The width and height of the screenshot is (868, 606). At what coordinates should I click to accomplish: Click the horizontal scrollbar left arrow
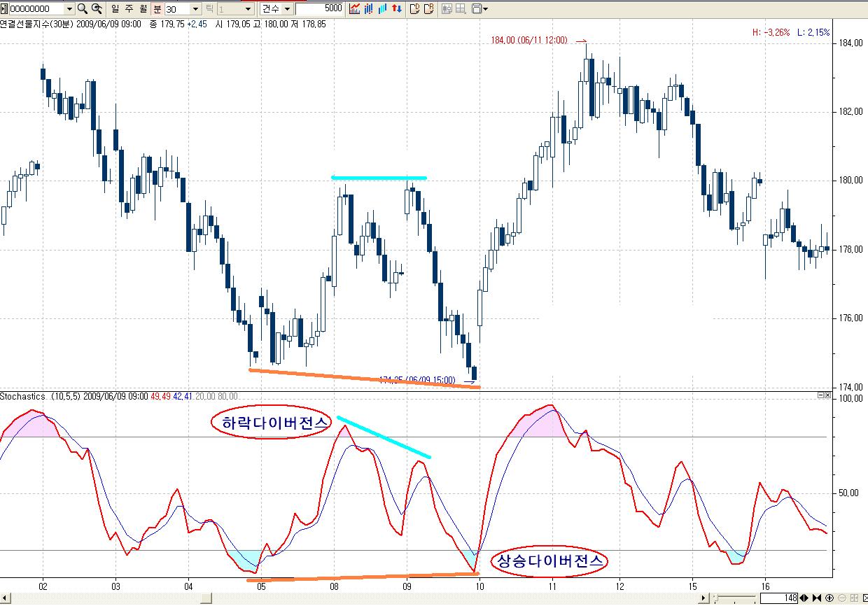4,598
